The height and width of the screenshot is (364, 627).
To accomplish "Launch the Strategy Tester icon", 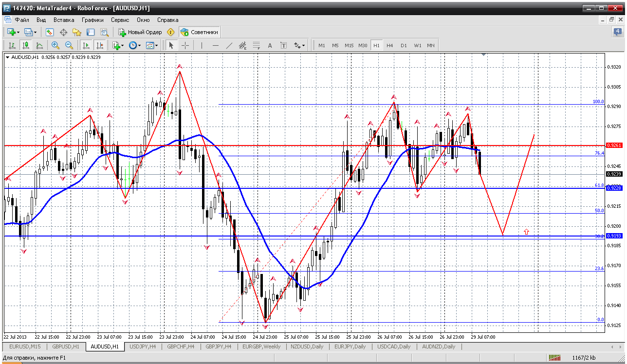I will click(x=104, y=32).
